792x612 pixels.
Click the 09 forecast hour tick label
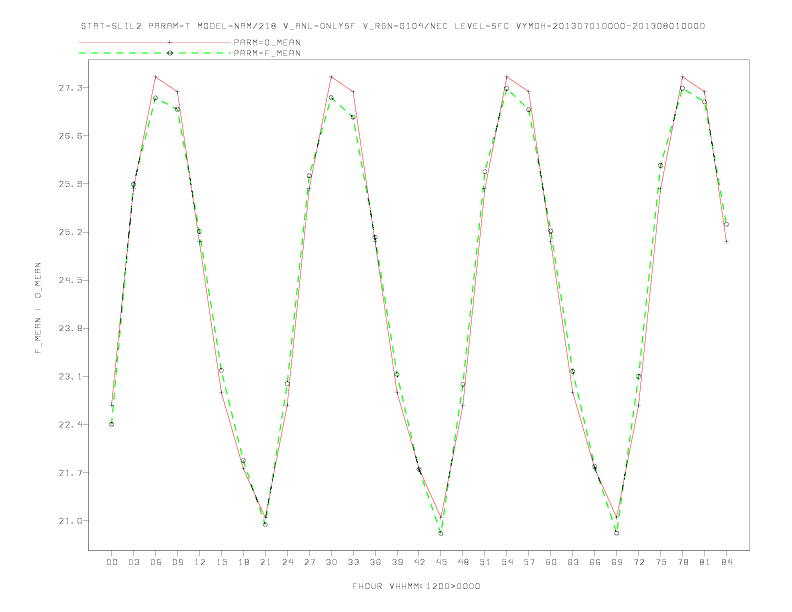click(x=177, y=562)
